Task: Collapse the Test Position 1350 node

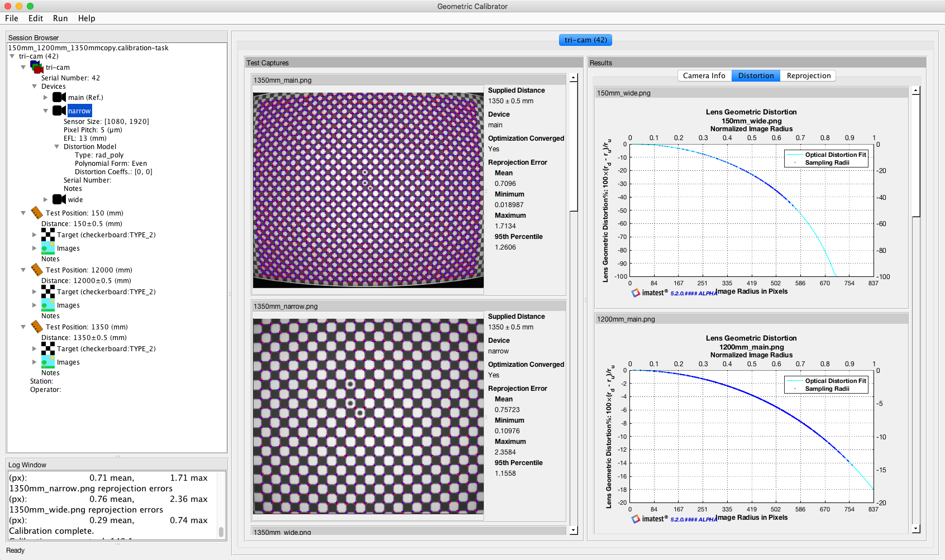Action: [23, 327]
